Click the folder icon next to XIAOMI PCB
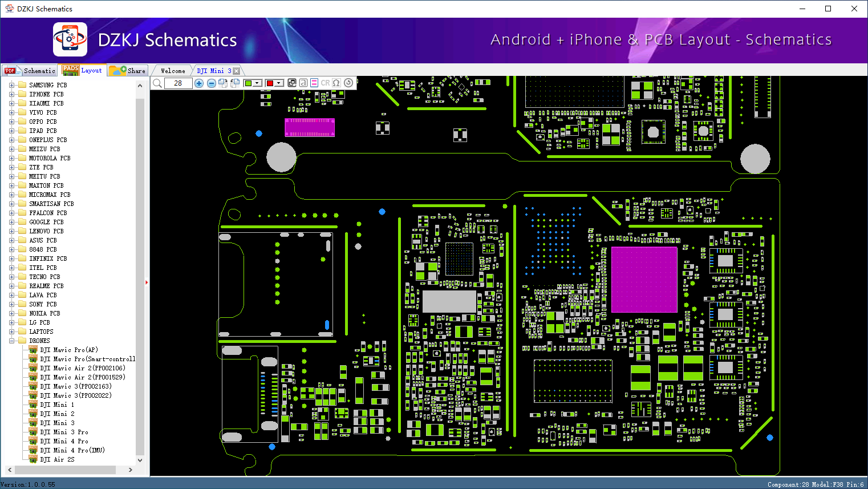The image size is (868, 489). 22,103
